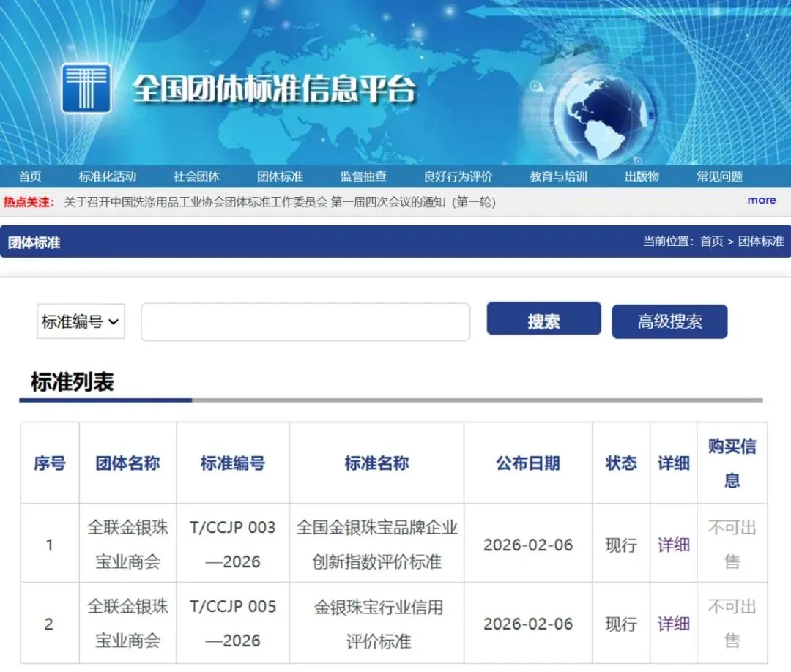This screenshot has height=672, width=791.
Task: Click the 2026-02-06 date in row 1
Action: tap(528, 545)
